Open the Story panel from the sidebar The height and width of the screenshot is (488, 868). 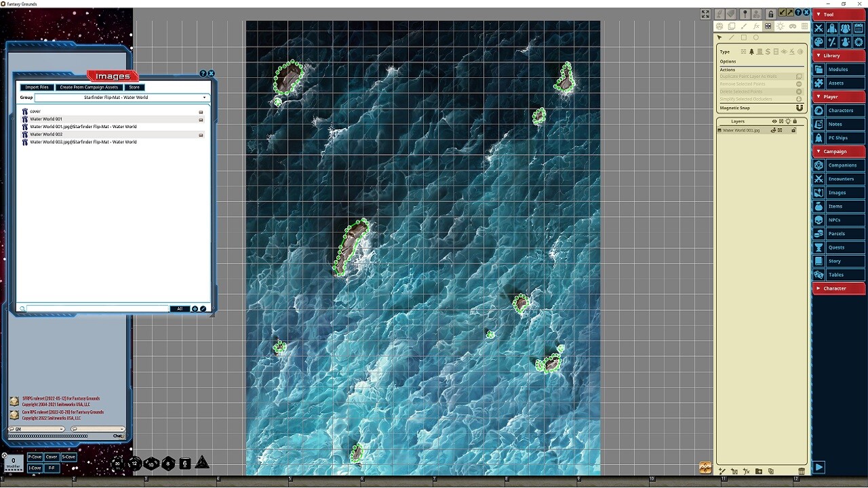pos(839,260)
